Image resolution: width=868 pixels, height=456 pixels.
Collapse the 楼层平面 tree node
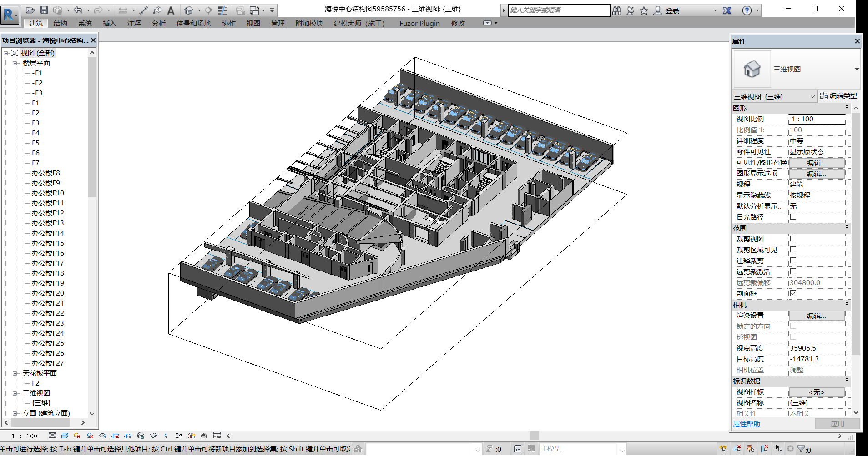click(15, 63)
